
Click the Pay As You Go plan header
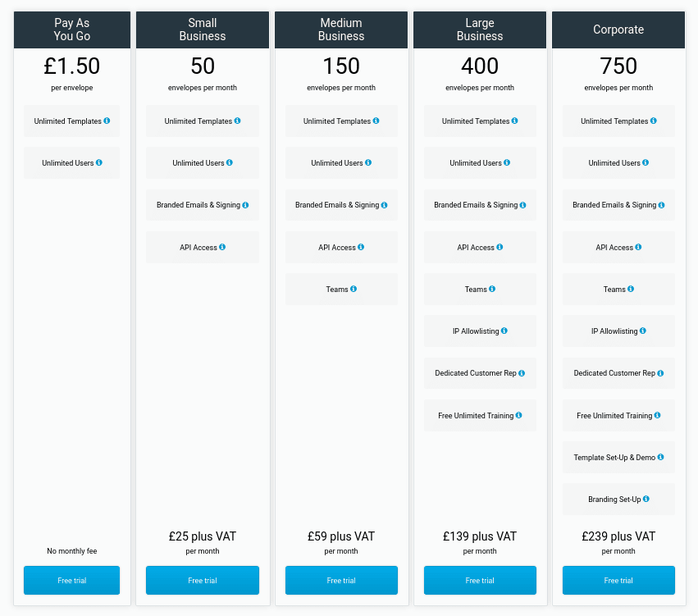72,30
